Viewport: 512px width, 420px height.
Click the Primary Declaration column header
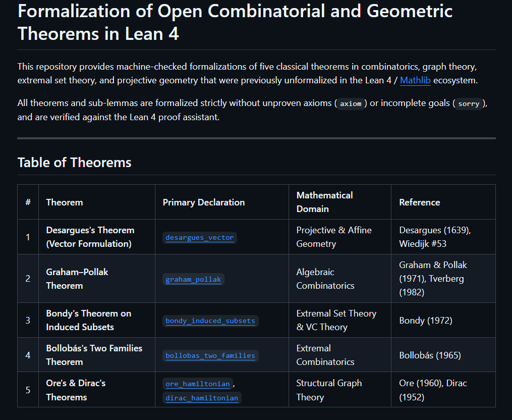(222, 202)
